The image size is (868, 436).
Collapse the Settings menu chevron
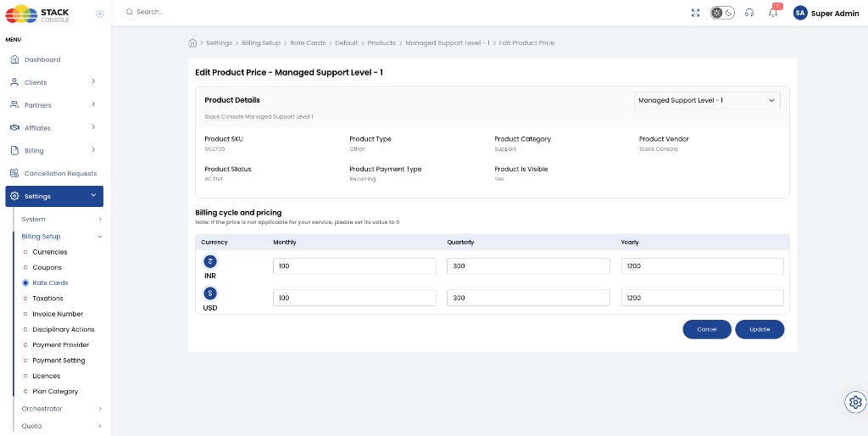click(93, 195)
